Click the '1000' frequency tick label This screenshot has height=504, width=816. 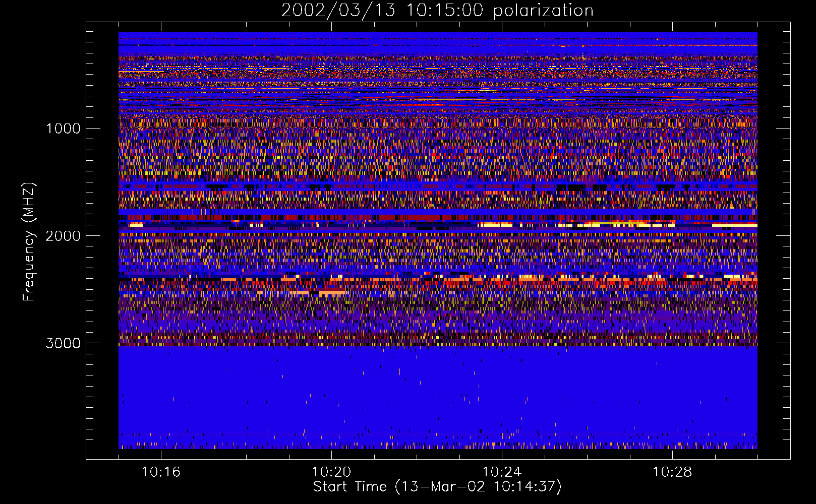tap(64, 129)
